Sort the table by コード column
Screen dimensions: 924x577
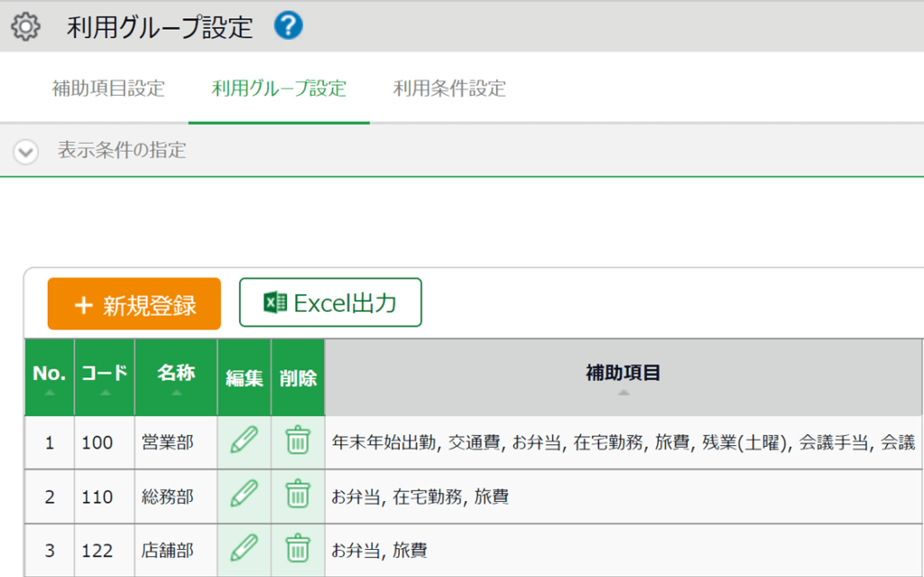105,377
